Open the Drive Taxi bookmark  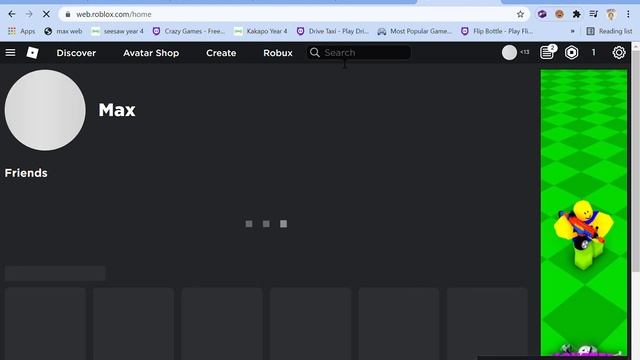[x=333, y=31]
